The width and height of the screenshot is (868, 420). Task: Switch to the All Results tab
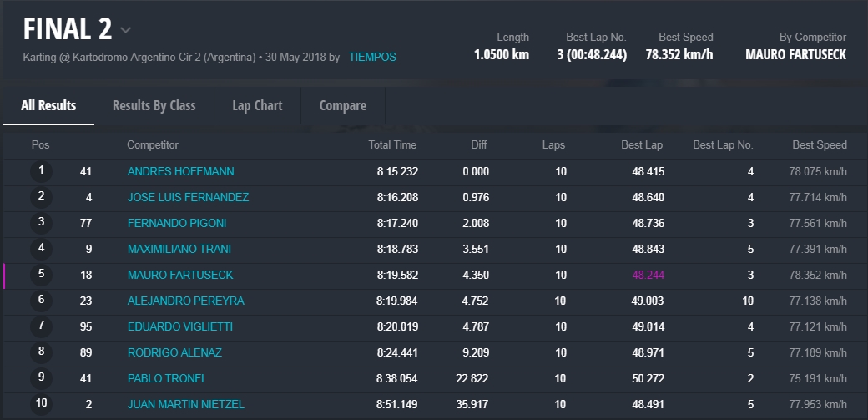[x=48, y=105]
